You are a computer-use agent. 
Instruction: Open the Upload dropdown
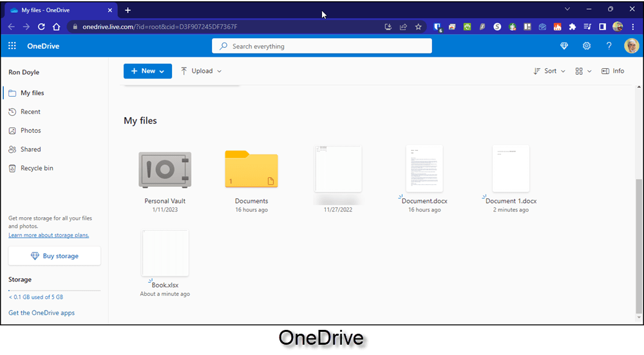[x=201, y=71]
